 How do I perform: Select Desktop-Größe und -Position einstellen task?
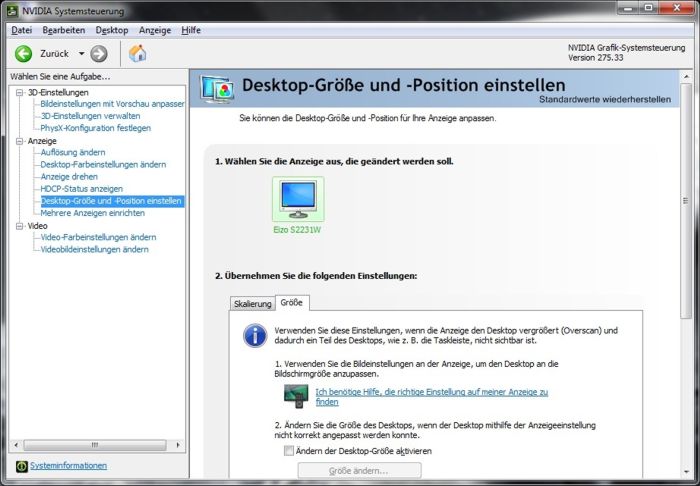[112, 201]
